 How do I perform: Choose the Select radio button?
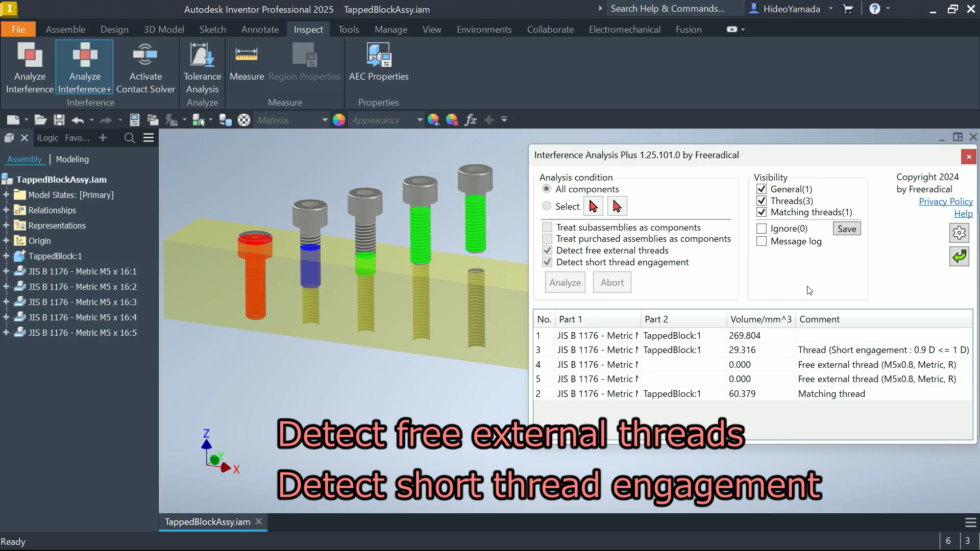coord(547,206)
